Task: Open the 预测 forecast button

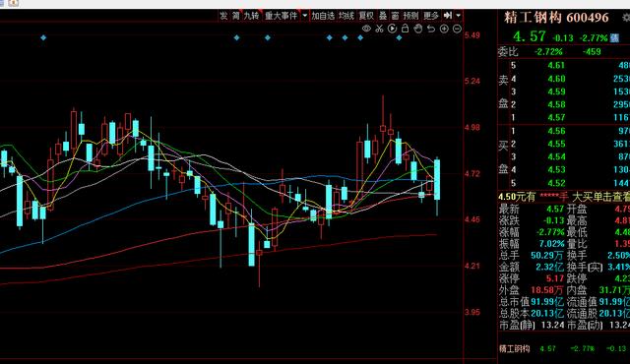Action: point(410,16)
